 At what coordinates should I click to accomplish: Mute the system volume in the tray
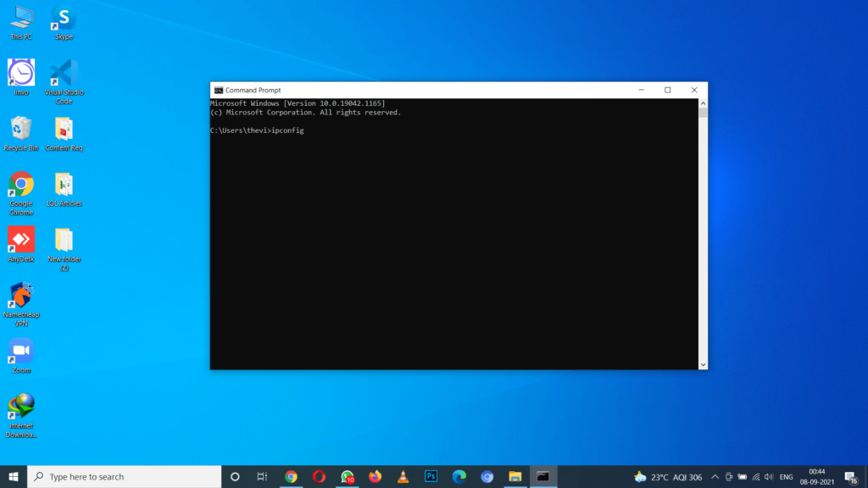[x=769, y=476]
